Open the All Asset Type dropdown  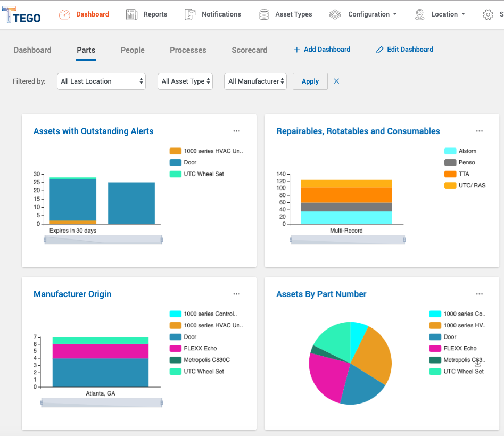(185, 81)
